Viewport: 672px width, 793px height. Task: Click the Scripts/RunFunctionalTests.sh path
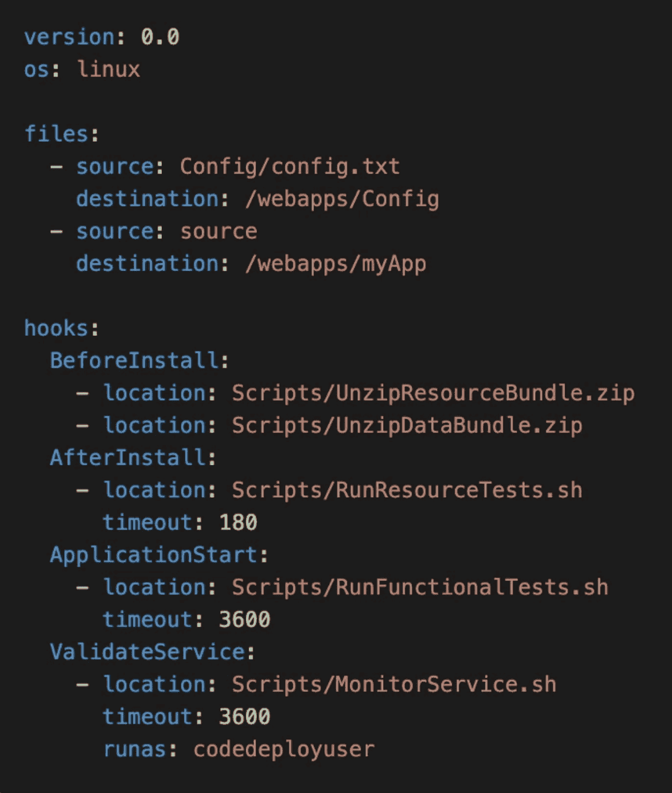coord(419,588)
